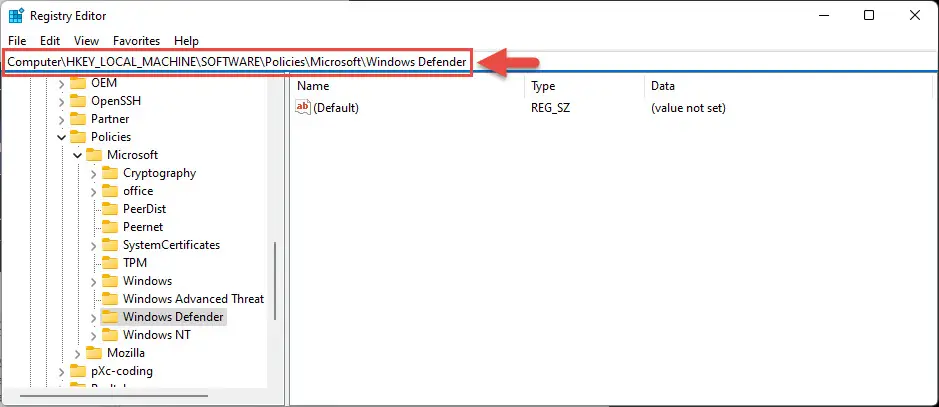Expand the Cryptography key
Viewport: 939px width, 407px height.
click(x=93, y=173)
